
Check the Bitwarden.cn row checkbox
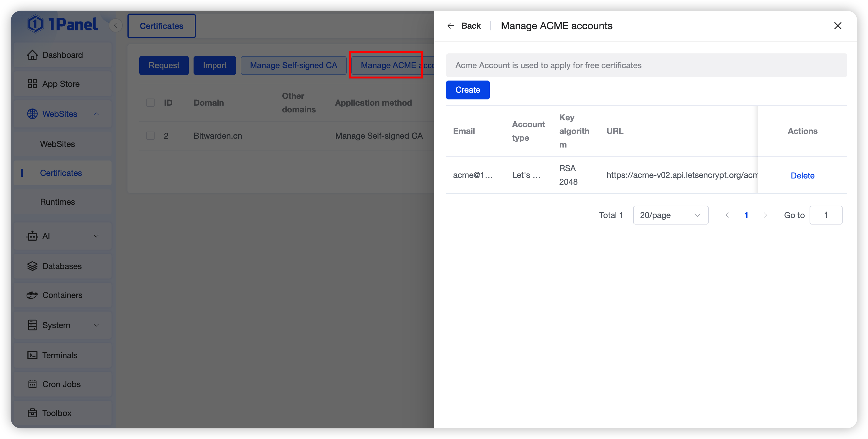[150, 136]
